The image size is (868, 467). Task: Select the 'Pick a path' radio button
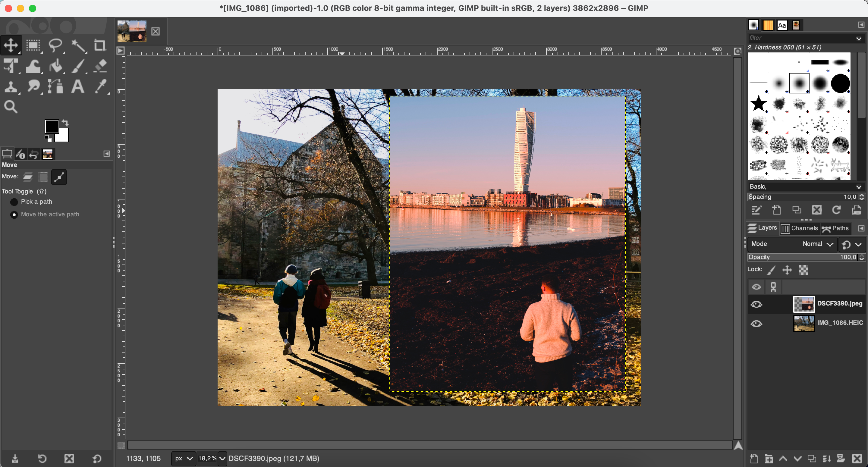[x=14, y=202]
